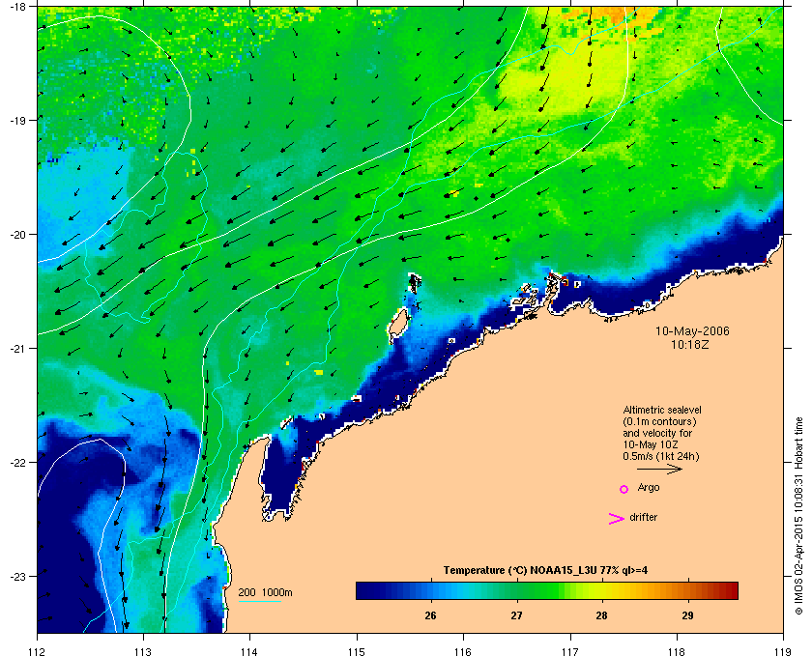This screenshot has height=657, width=812.
Task: Click the 'and velocity for' legend text
Action: [657, 433]
